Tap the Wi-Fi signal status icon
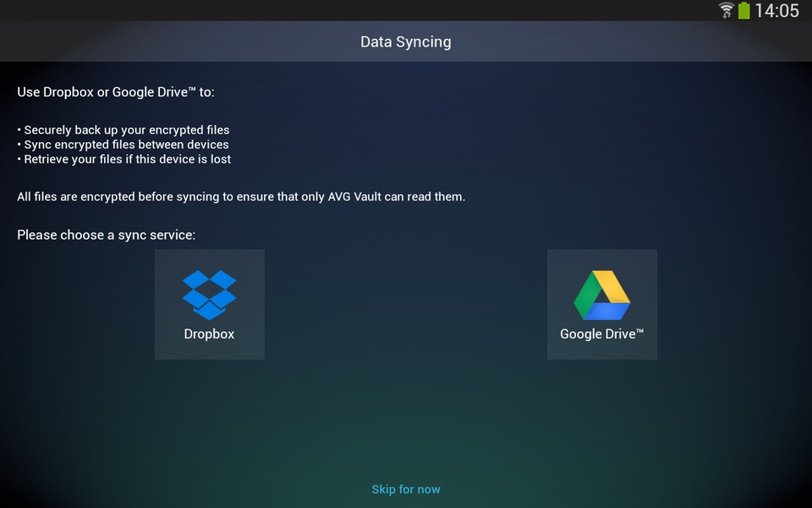This screenshot has width=812, height=508. point(727,10)
